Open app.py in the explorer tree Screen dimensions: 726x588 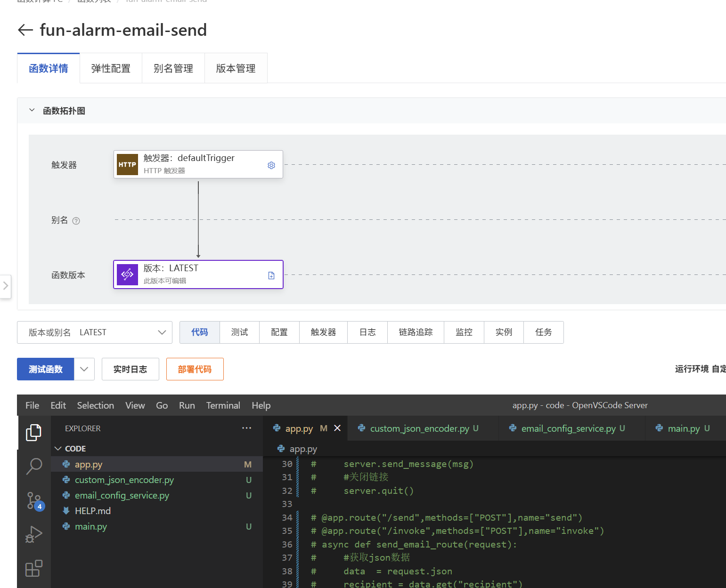[157, 464]
